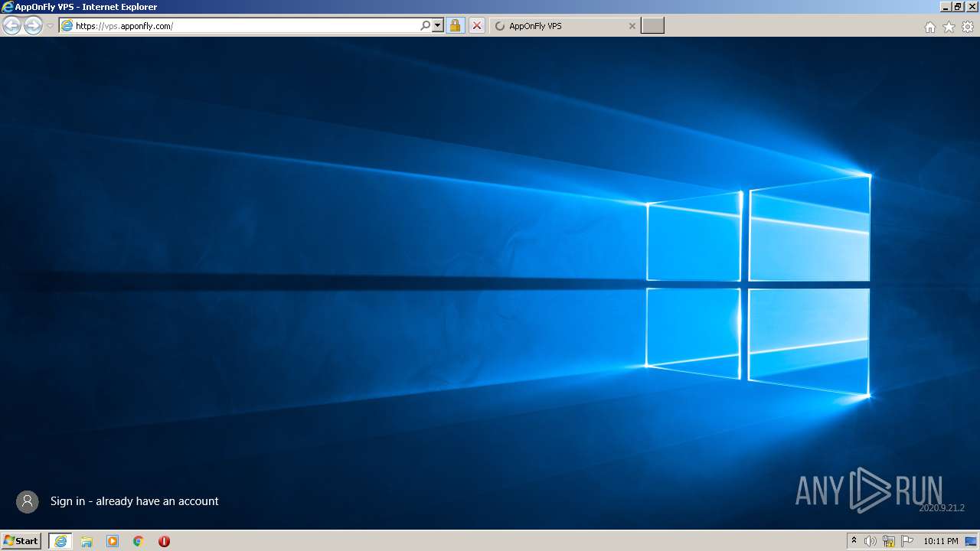980x551 pixels.
Task: Click the search magnifier in address bar
Action: tap(426, 26)
